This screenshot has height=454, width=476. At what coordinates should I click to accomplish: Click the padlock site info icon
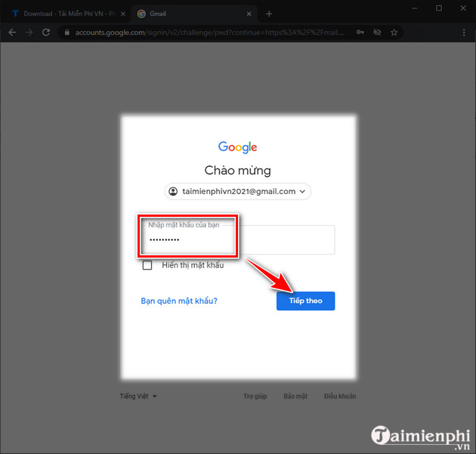67,32
